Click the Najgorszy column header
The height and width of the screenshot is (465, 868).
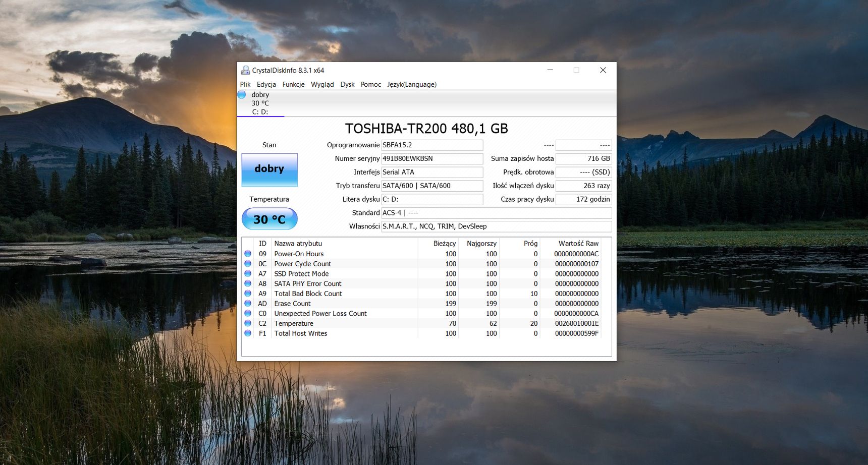[479, 243]
